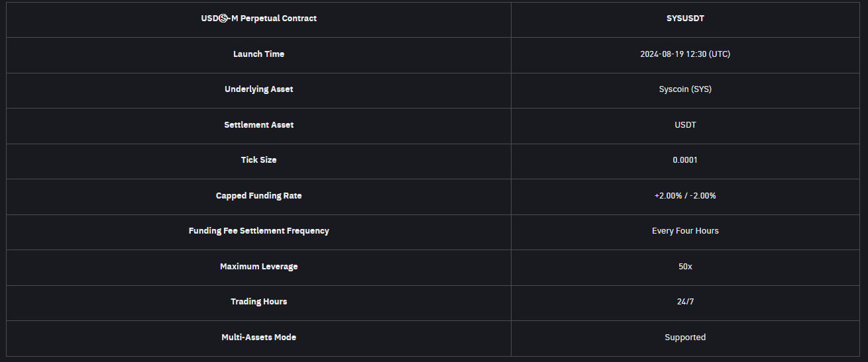This screenshot has width=868, height=362.
Task: Click the Launch Time label
Action: point(258,54)
